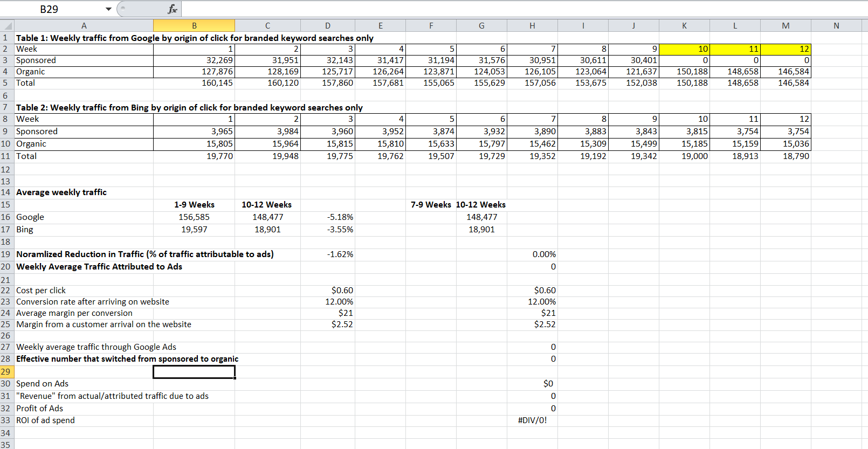Select row 1 header

click(7, 38)
